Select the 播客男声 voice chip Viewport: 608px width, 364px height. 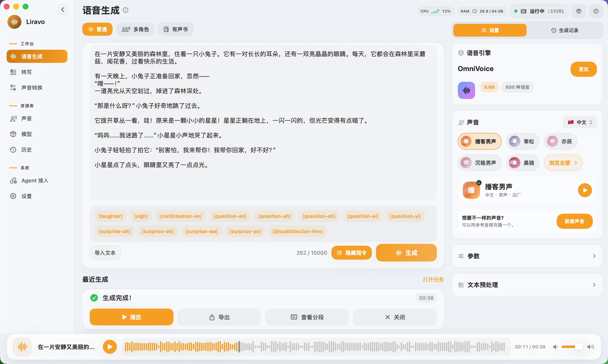480,142
